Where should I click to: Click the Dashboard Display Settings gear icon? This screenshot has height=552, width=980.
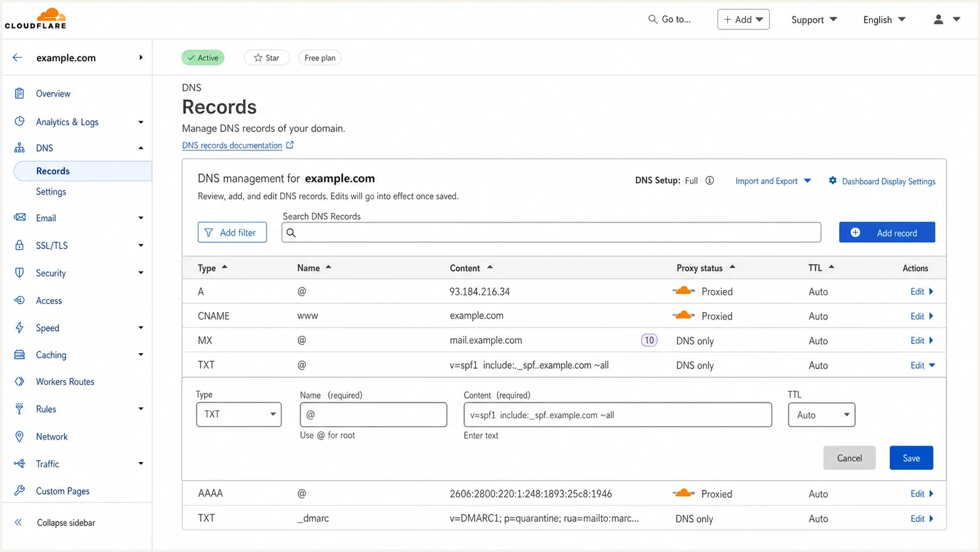[x=832, y=181]
